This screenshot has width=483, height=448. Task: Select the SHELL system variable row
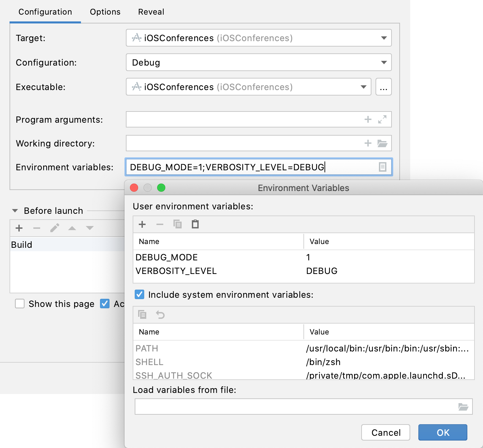pyautogui.click(x=304, y=362)
